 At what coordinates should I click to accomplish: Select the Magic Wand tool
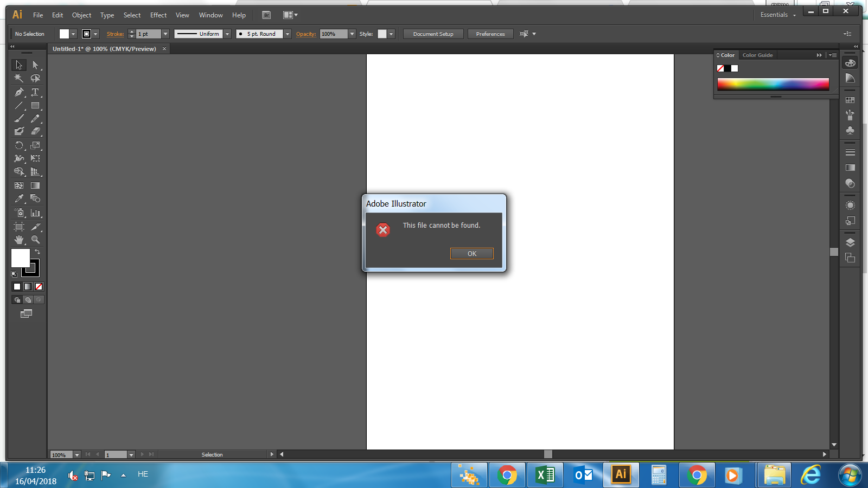[x=19, y=78]
